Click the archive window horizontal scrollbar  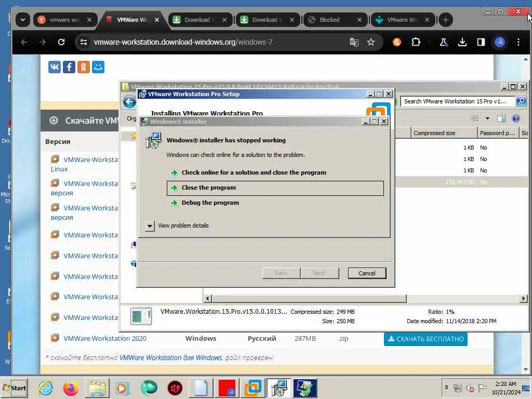coord(309,299)
